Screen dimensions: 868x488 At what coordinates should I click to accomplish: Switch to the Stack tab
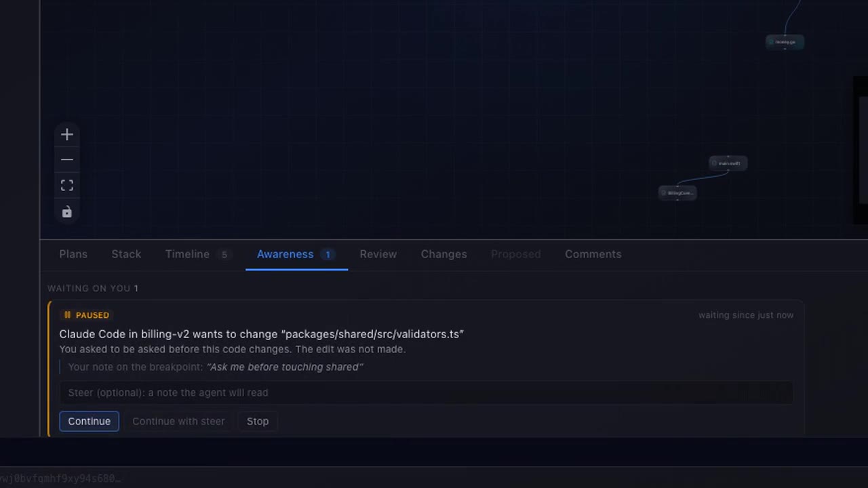click(126, 254)
